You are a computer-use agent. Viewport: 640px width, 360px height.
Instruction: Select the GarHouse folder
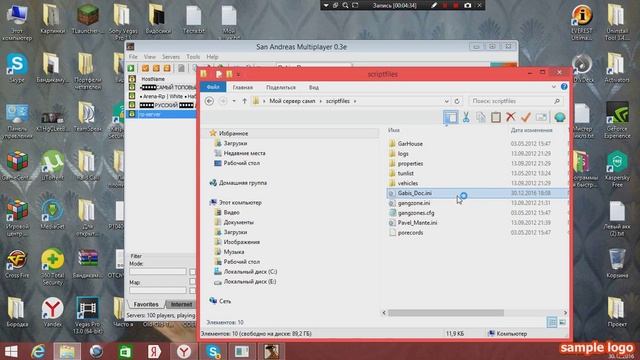click(x=410, y=144)
